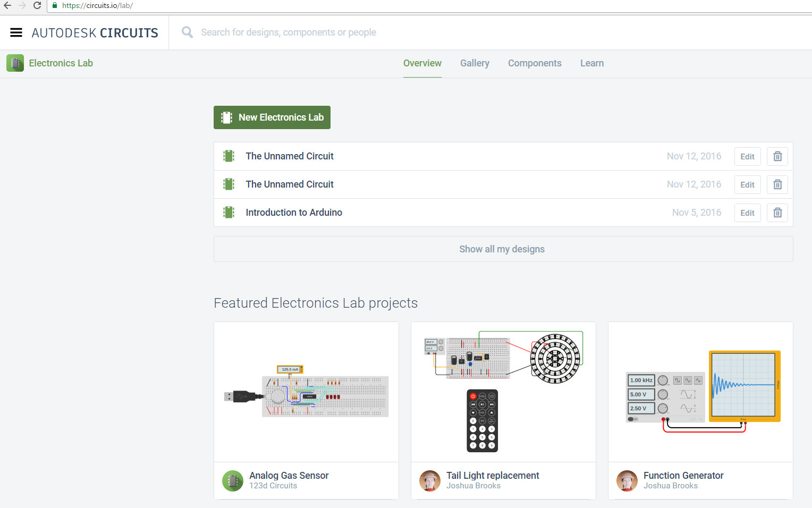Open the Learn tab
This screenshot has height=508, width=812.
click(592, 63)
